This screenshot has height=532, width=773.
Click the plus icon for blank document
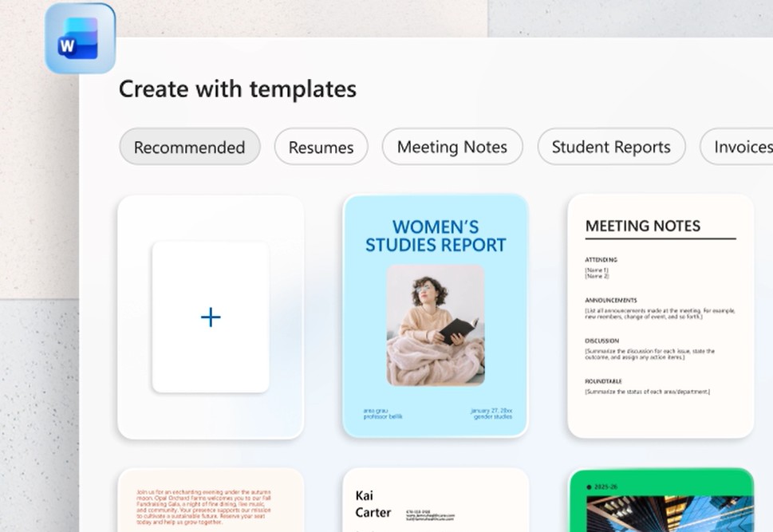coord(211,317)
